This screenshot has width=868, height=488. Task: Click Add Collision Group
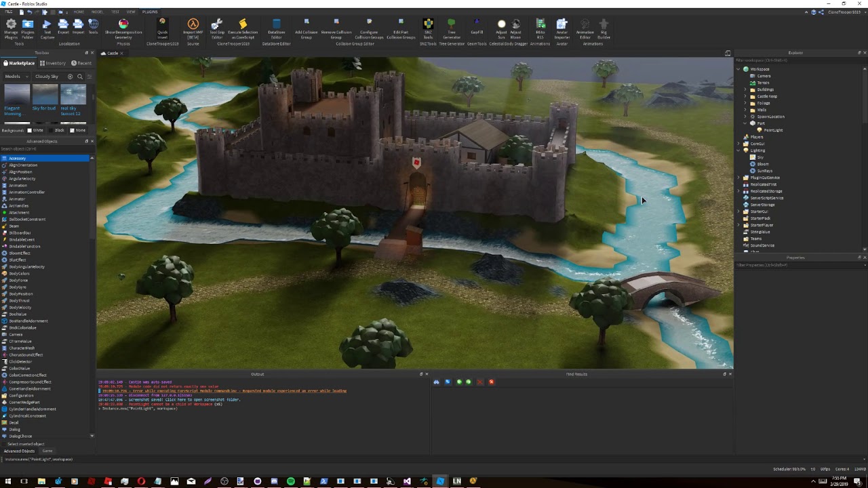pos(307,28)
